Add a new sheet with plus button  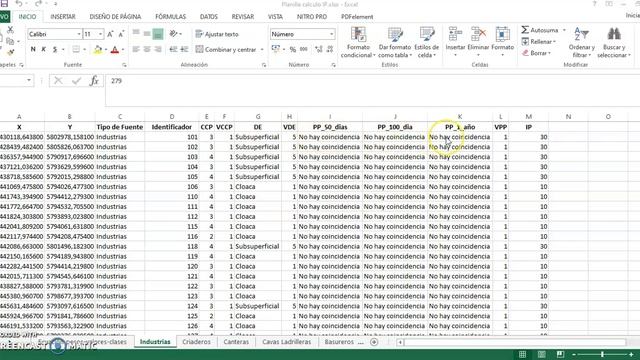click(x=374, y=342)
